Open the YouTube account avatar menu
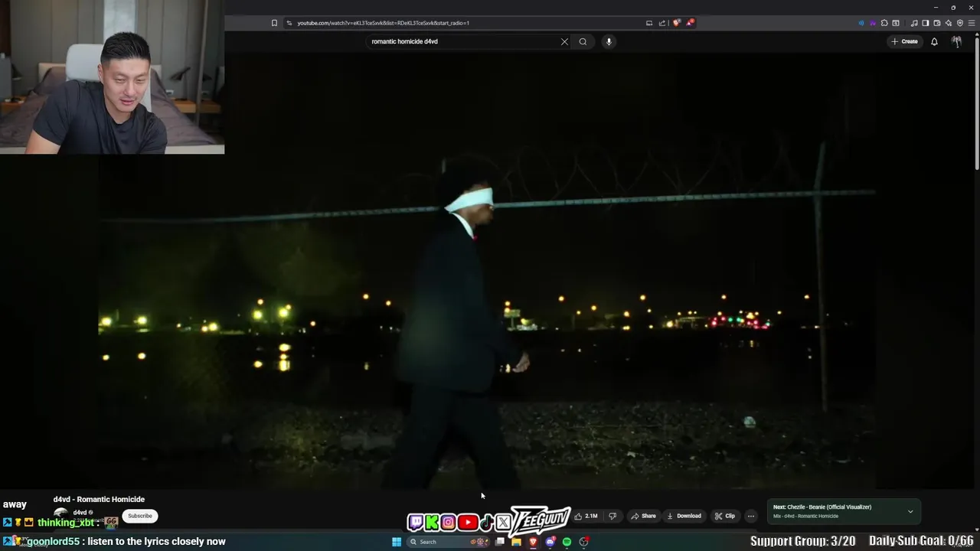This screenshot has height=551, width=980. click(x=956, y=41)
